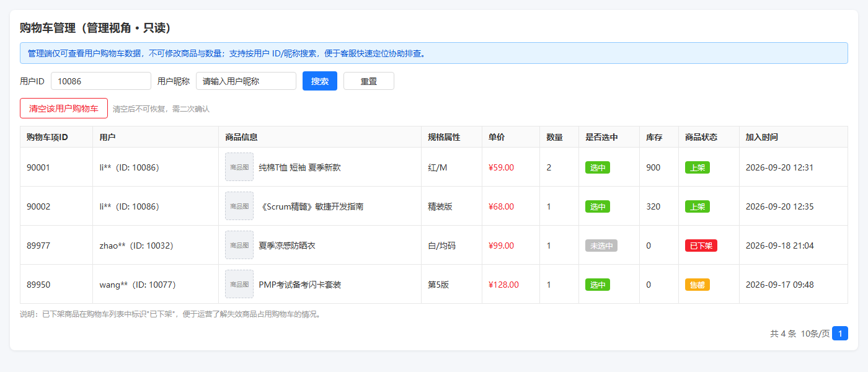Click the 是否选中 column header

tap(609, 137)
